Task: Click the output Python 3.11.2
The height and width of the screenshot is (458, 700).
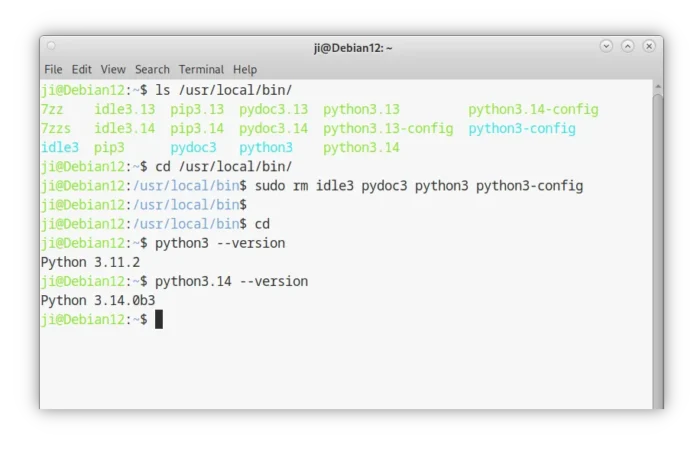Action: pos(90,262)
